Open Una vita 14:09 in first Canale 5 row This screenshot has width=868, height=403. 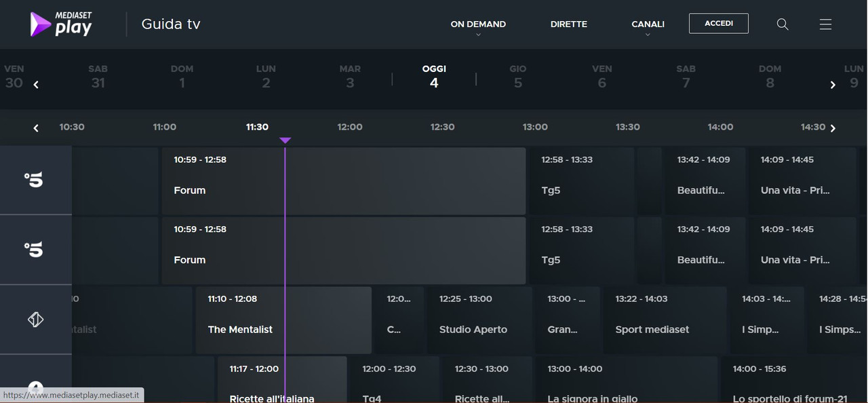[802, 181]
